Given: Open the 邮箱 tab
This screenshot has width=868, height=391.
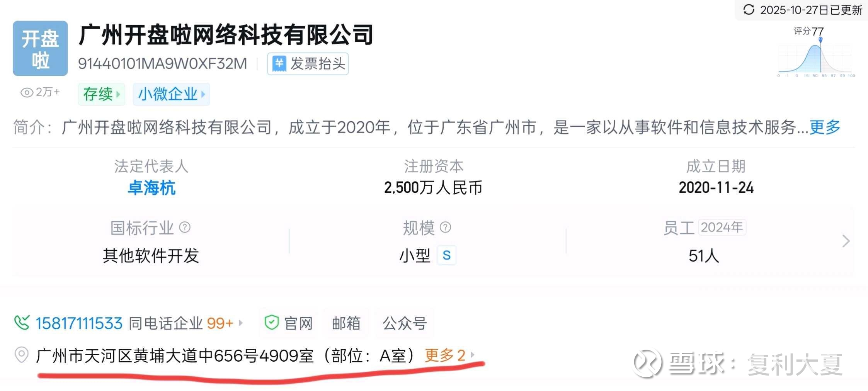Looking at the screenshot, I should (346, 323).
